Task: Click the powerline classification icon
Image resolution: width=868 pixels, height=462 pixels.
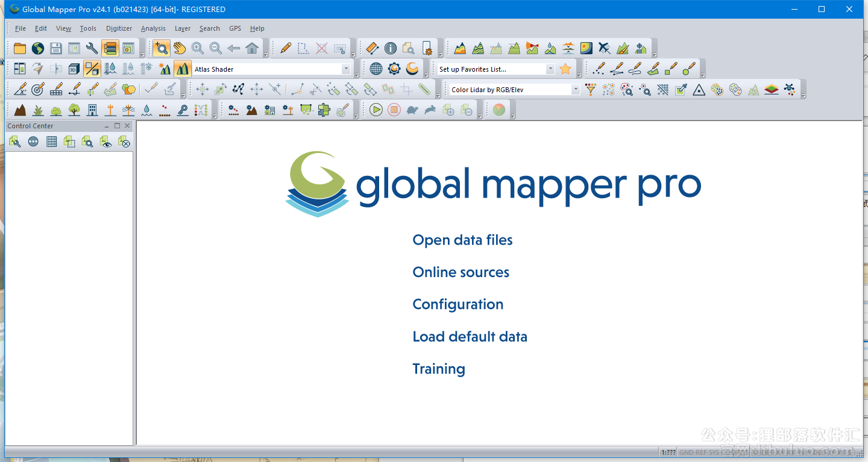Action: (x=128, y=110)
